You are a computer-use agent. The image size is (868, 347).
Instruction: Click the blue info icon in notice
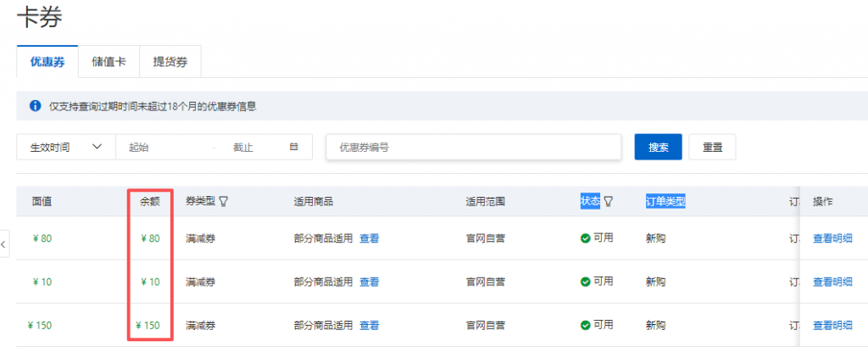click(35, 106)
